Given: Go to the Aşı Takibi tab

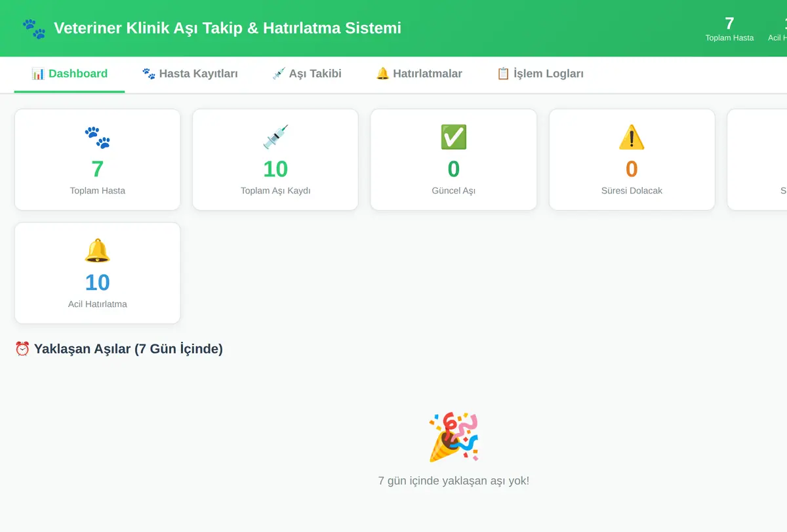Looking at the screenshot, I should (307, 73).
